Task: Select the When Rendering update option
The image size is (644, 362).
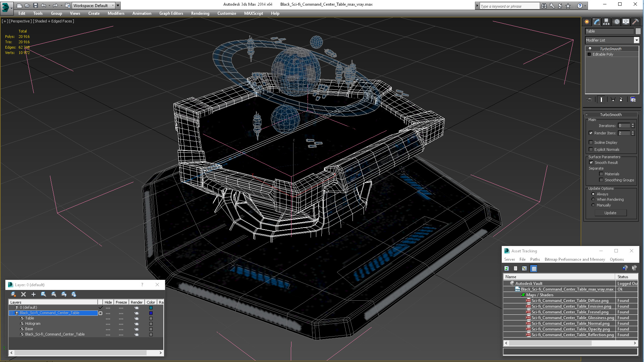Action: 593,199
